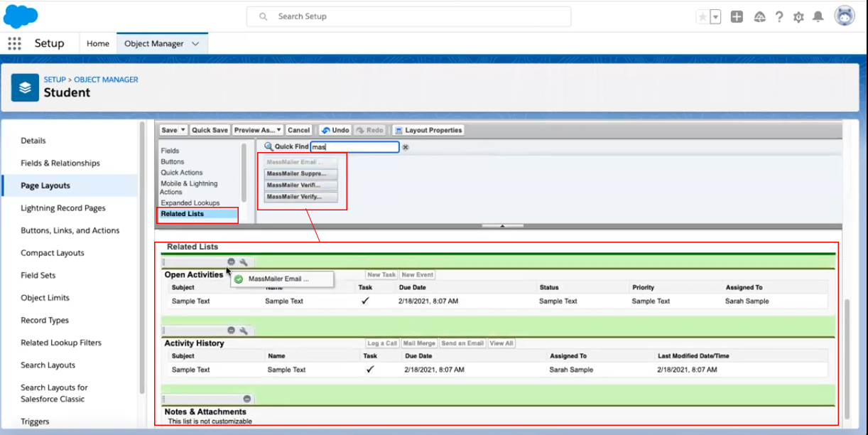Screen dimensions: 868x435
Task: Open Compact Layouts in the sidebar
Action: point(53,253)
